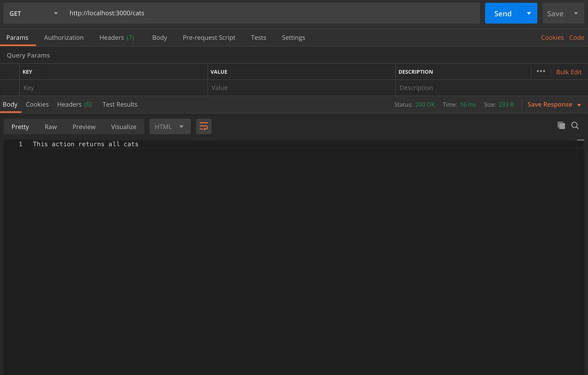The image size is (588, 375).
Task: Expand the Send button dropdown arrow
Action: click(529, 14)
